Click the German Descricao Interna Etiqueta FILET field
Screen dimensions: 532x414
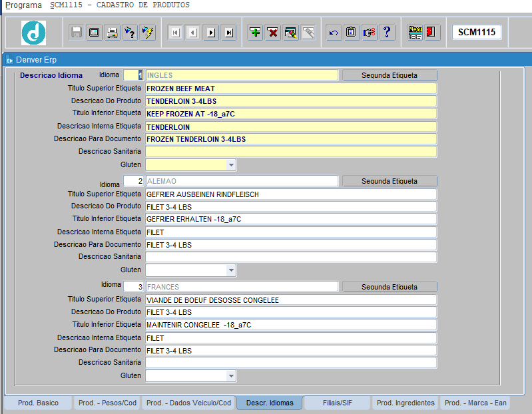pos(291,232)
